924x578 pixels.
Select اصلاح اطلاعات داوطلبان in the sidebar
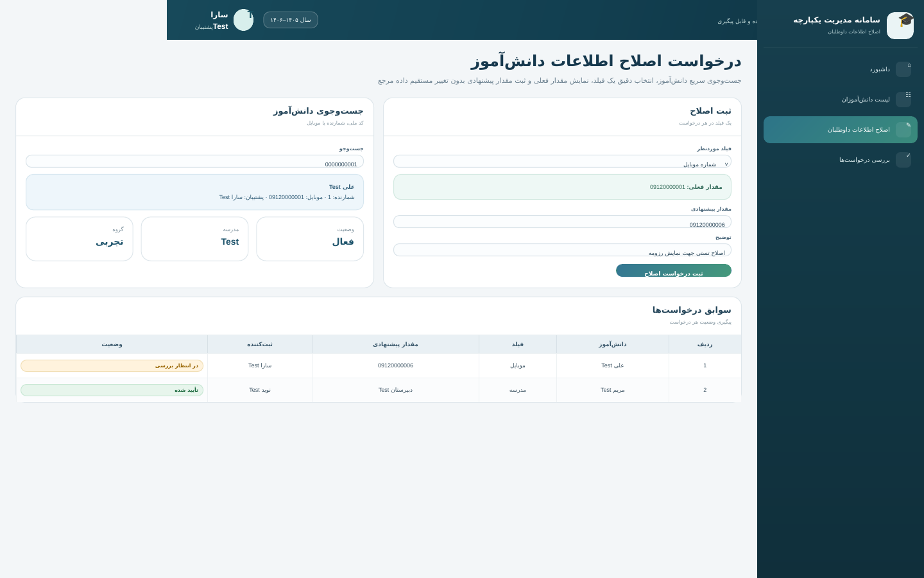(x=841, y=130)
